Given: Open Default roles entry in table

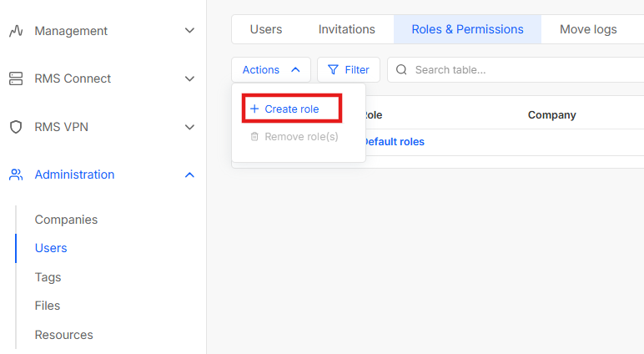Looking at the screenshot, I should pyautogui.click(x=393, y=142).
